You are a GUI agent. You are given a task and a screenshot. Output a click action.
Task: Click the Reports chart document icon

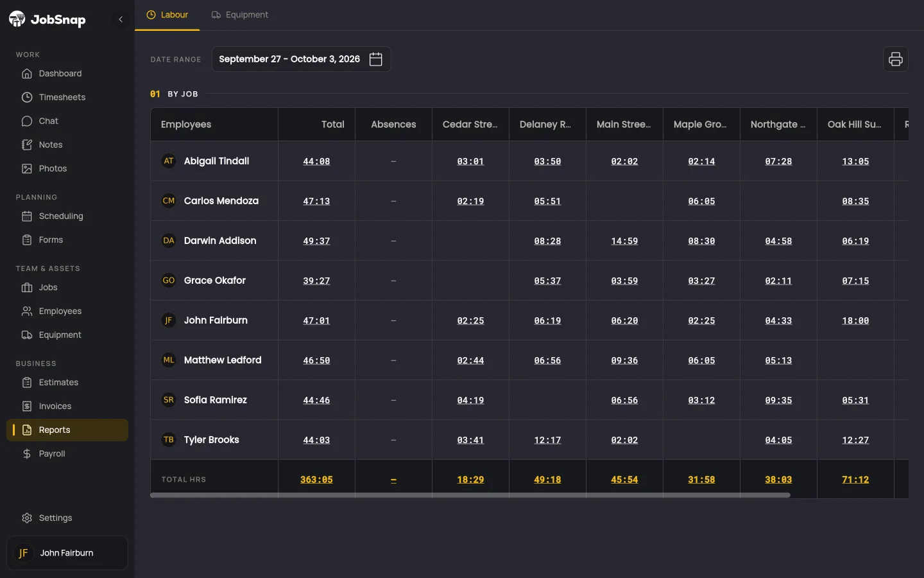(x=27, y=430)
